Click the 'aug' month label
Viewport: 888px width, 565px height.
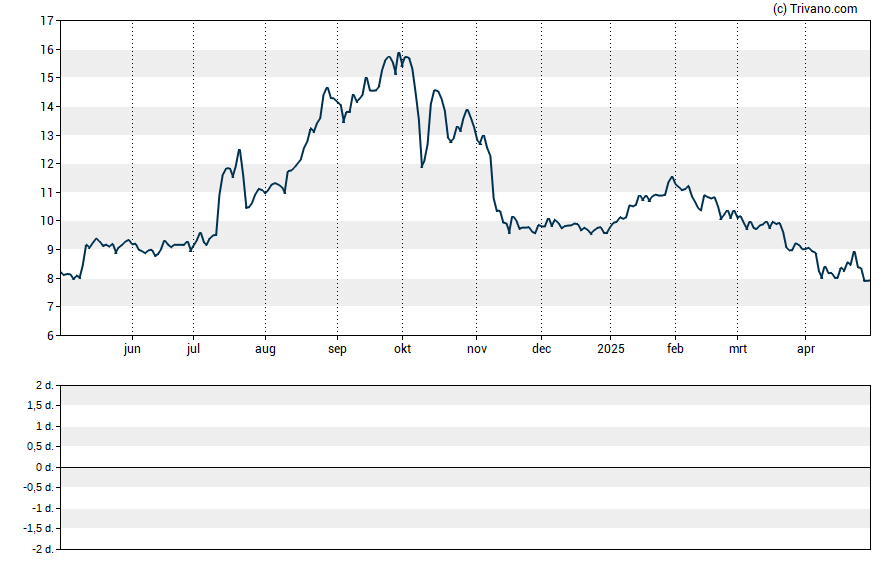[265, 349]
